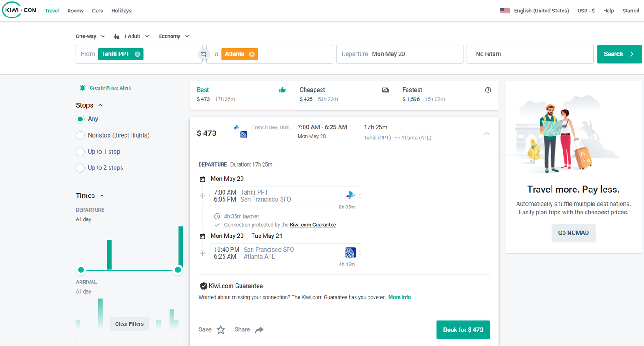Viewport: 644px width, 346px height.
Task: Click the money exchange icon next to Cheapest
Action: [385, 90]
